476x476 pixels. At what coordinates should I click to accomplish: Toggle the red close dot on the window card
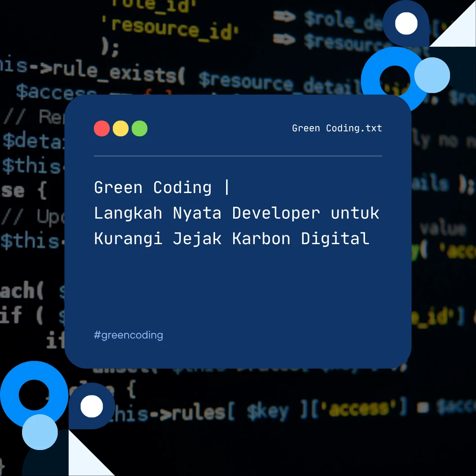(102, 128)
